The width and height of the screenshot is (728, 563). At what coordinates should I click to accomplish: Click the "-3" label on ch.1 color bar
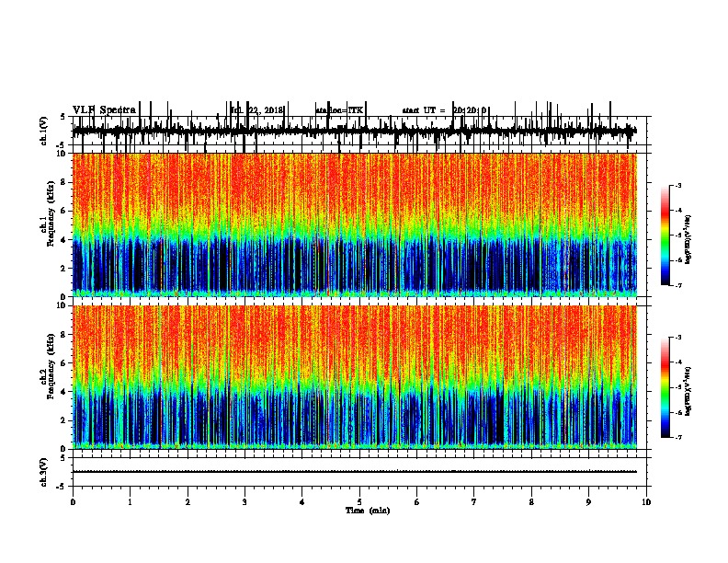677,185
